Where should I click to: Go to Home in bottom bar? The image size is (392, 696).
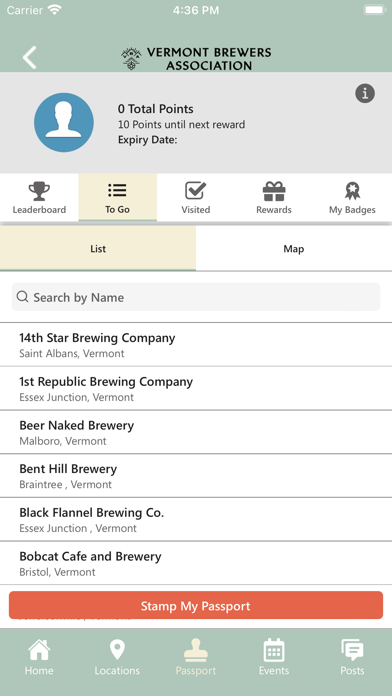pyautogui.click(x=39, y=657)
